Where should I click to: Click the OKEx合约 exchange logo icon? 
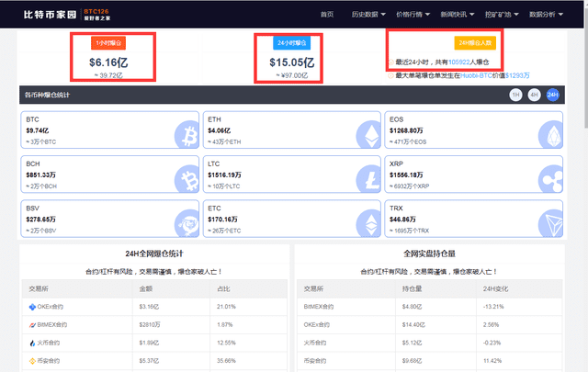(32, 307)
